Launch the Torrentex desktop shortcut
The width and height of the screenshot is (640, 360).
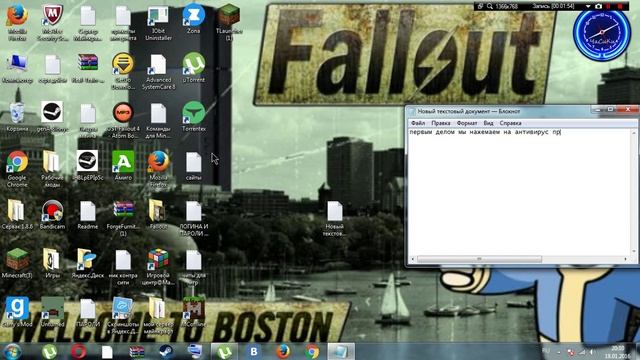tap(193, 113)
